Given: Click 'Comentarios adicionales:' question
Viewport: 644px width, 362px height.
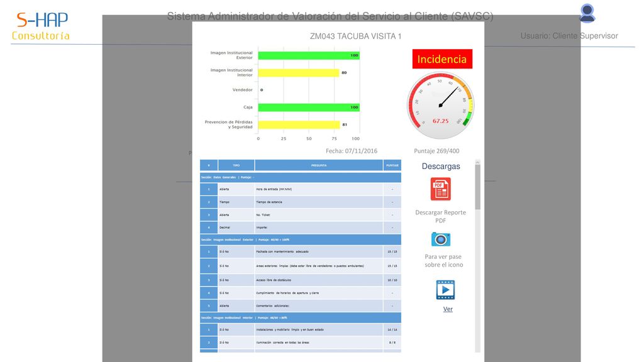Looking at the screenshot, I should click(x=273, y=306).
